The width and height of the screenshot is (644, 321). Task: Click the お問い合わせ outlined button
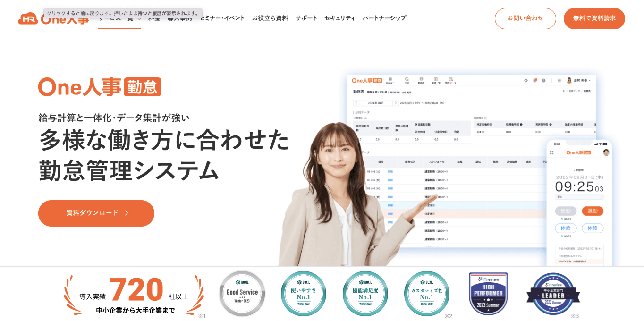[525, 18]
